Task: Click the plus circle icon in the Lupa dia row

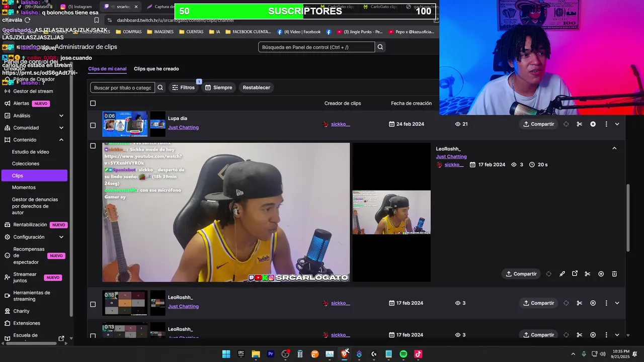Action: (x=593, y=124)
